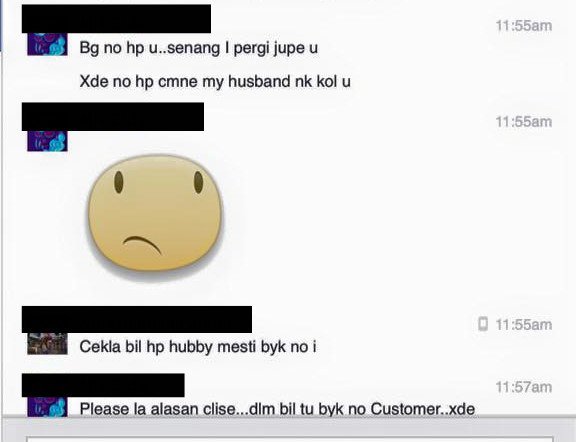Click the 11:55am timestamp with the phone icon
This screenshot has height=442, width=576.
523,324
